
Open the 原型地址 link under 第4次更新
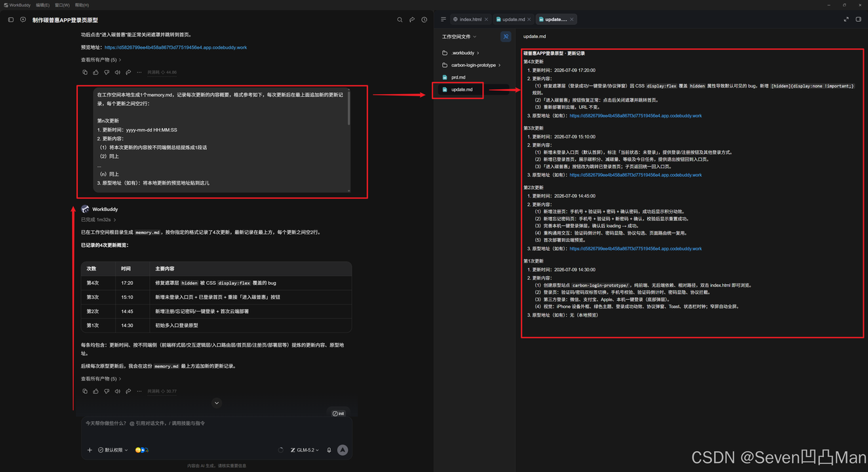tap(635, 116)
